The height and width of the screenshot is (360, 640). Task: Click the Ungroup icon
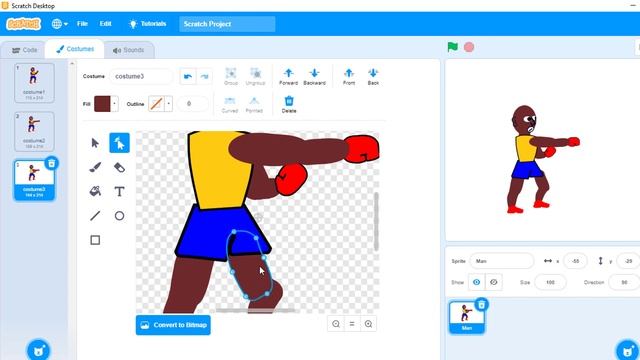(255, 76)
